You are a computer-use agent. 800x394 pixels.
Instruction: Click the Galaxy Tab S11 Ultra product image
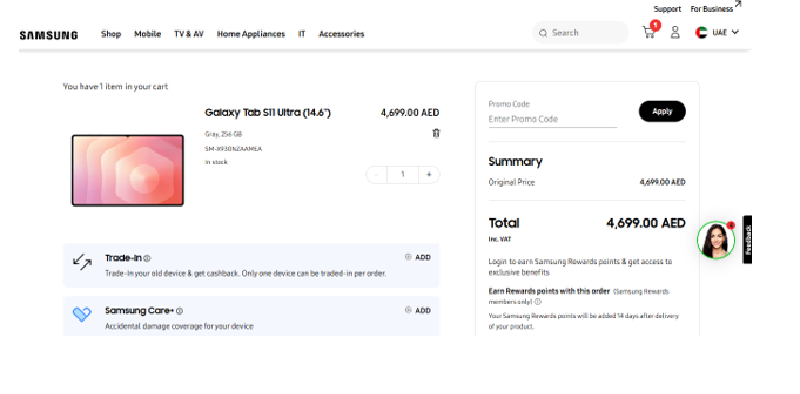(x=128, y=170)
